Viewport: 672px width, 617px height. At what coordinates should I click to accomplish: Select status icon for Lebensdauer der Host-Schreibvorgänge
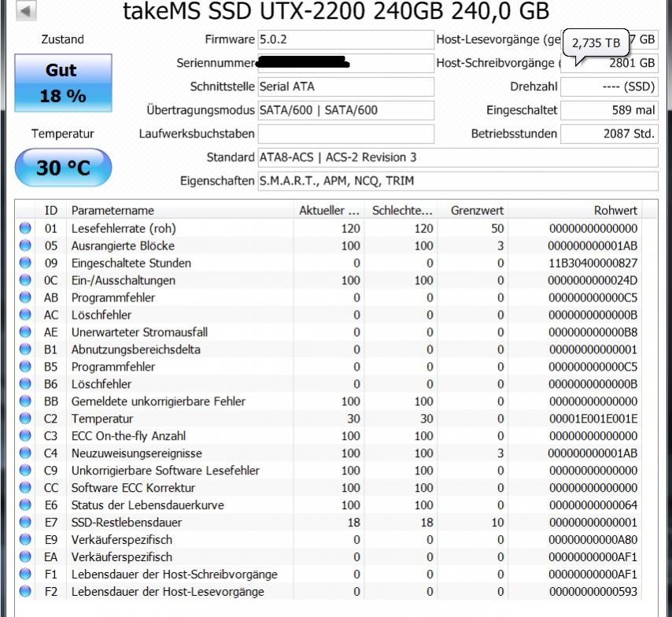[x=25, y=575]
